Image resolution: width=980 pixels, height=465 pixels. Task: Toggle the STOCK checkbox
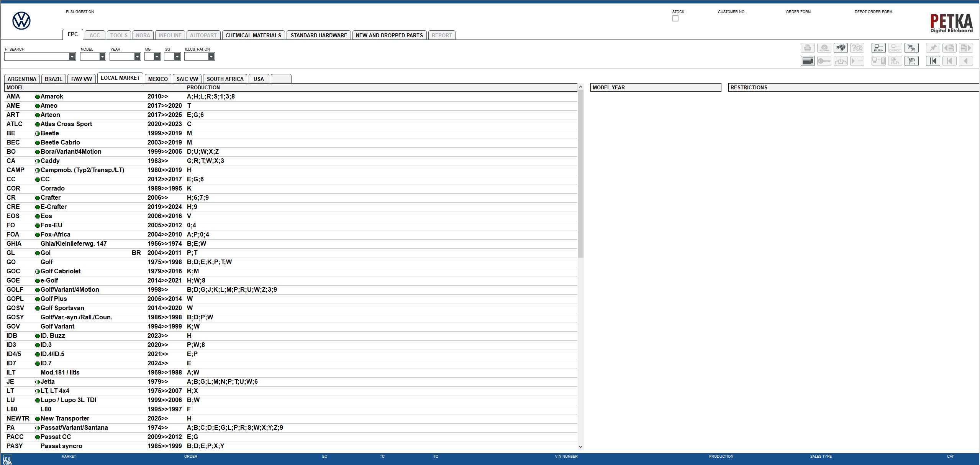coord(675,18)
